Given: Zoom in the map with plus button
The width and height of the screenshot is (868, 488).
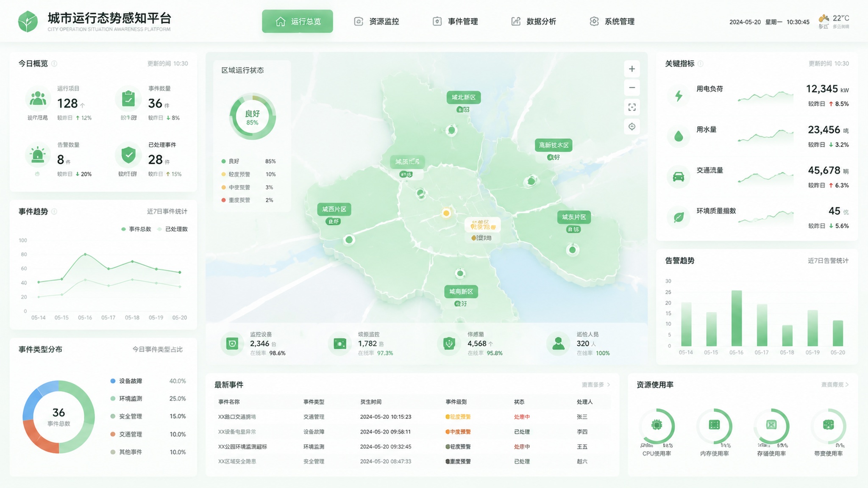Looking at the screenshot, I should (632, 69).
